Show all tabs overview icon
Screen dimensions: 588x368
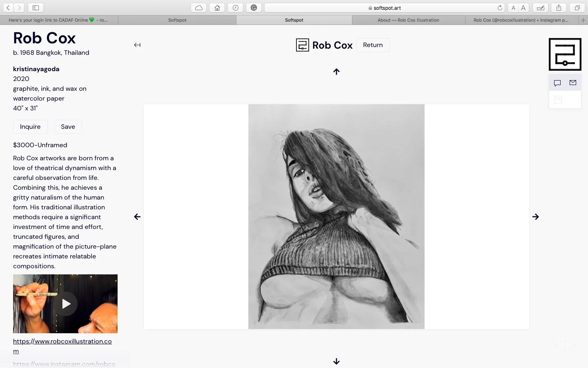pyautogui.click(x=577, y=7)
